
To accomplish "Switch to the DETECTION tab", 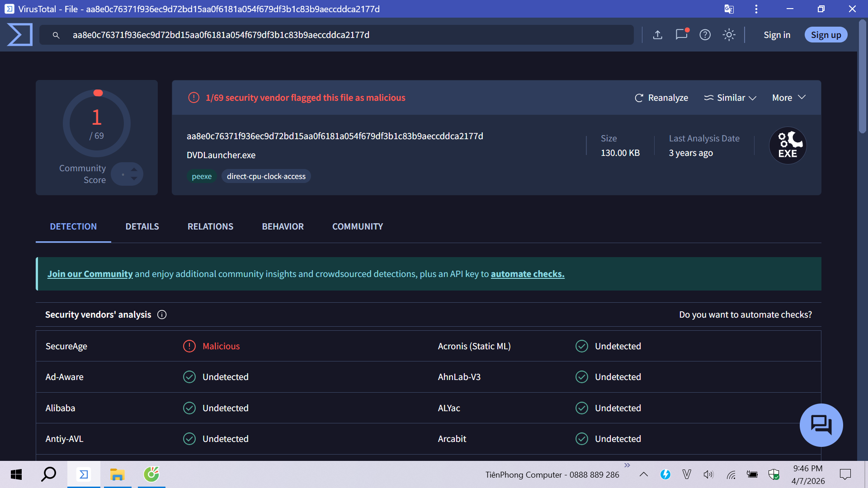I will pyautogui.click(x=73, y=226).
